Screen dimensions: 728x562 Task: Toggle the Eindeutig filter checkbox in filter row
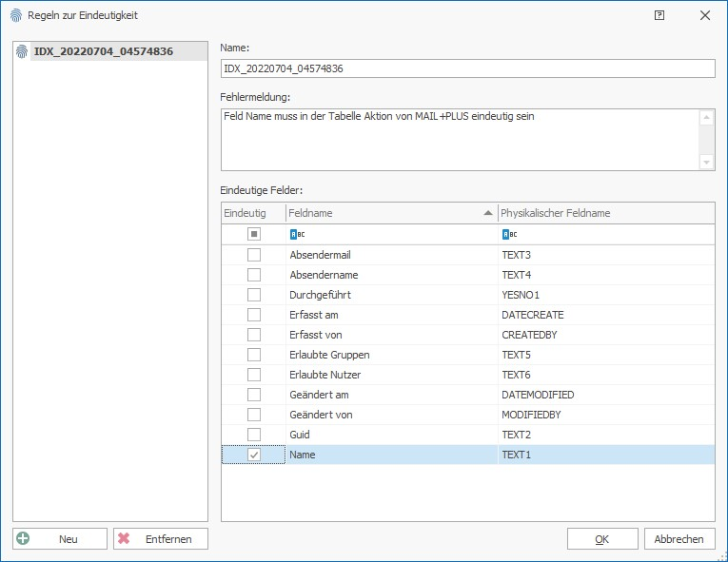pyautogui.click(x=254, y=234)
